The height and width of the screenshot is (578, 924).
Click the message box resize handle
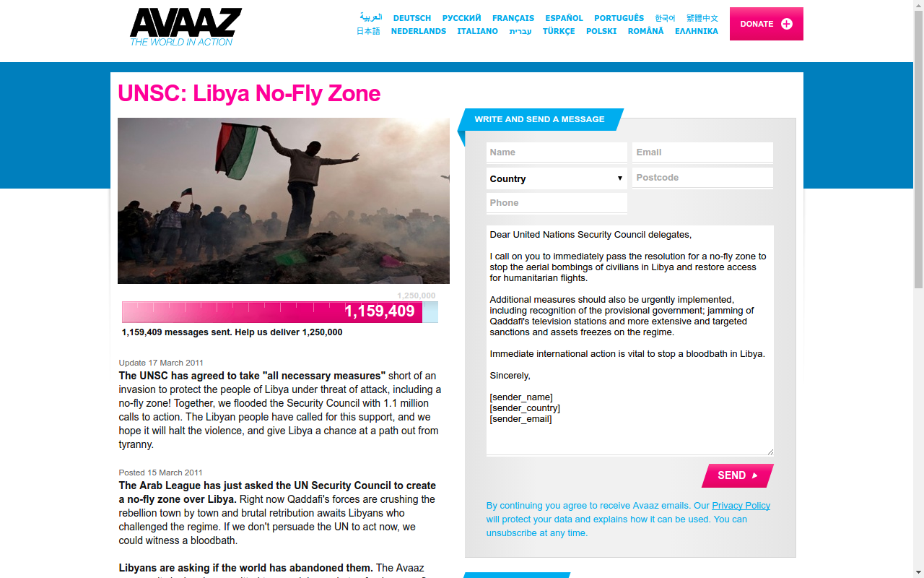770,451
